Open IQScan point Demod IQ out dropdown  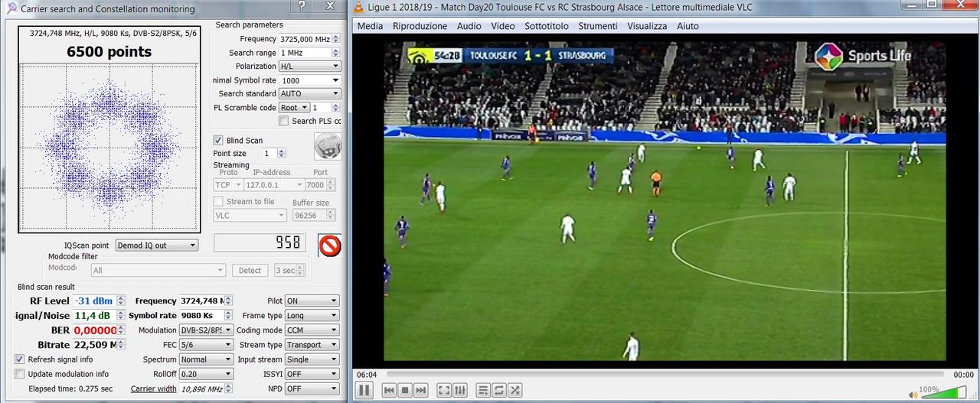click(156, 245)
